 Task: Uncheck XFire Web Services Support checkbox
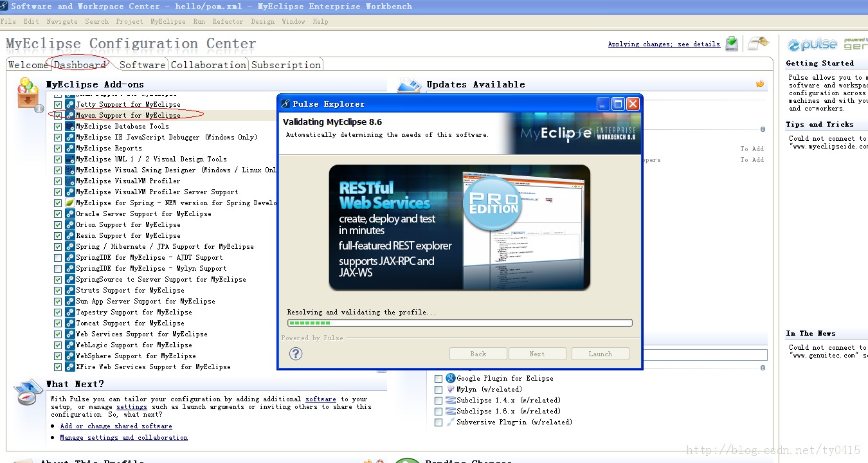pyautogui.click(x=58, y=367)
